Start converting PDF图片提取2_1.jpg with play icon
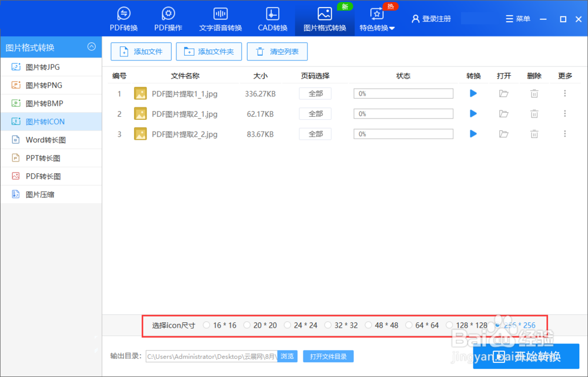Viewport: 588px width, 377px height. tap(473, 114)
